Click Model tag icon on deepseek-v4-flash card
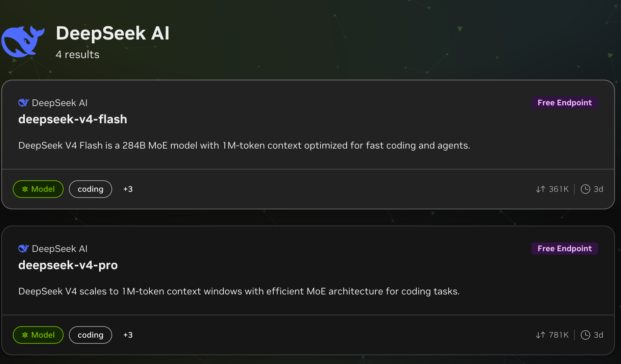 point(25,189)
